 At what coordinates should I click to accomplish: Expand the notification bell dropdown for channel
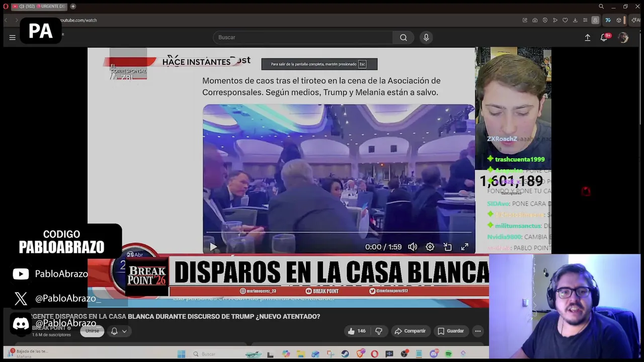[119, 331]
